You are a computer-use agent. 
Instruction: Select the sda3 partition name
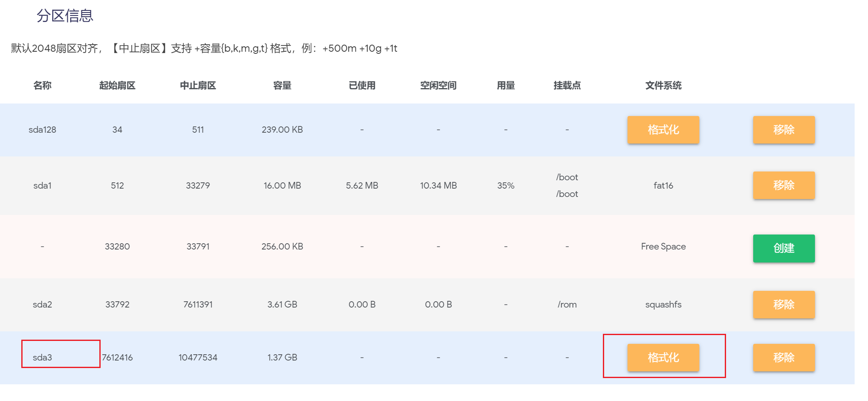pos(42,358)
